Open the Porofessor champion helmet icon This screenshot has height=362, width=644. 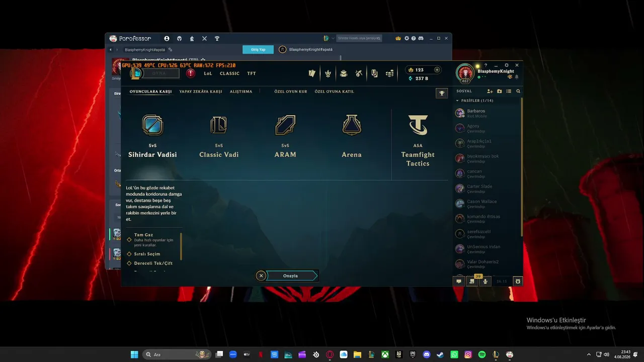179,38
